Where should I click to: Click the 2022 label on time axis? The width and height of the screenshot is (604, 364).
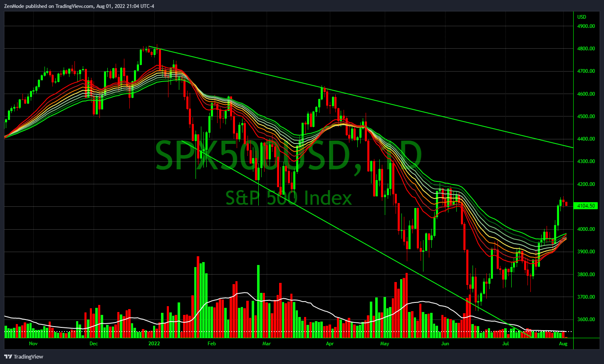click(154, 344)
